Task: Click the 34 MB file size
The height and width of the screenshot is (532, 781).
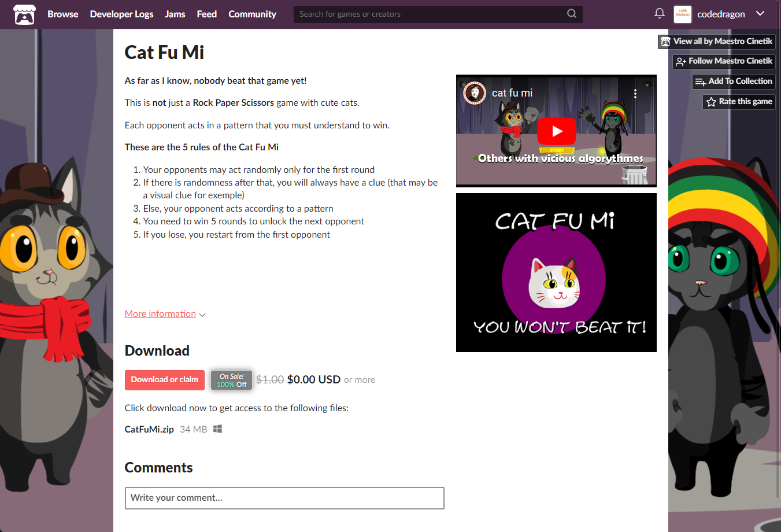Action: (194, 429)
